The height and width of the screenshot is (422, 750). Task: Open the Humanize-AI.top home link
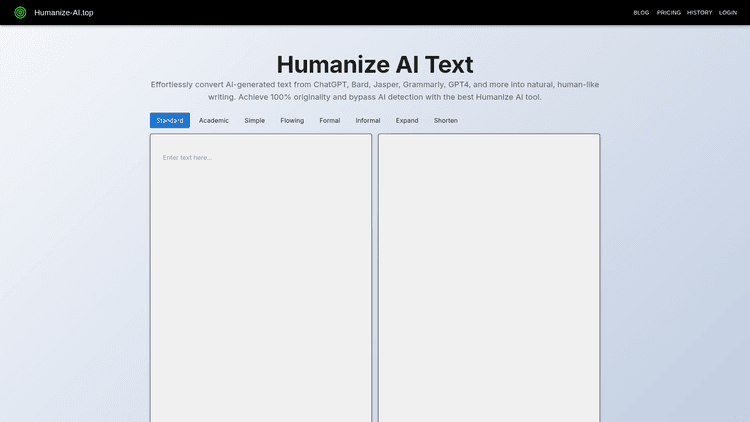[x=64, y=13]
